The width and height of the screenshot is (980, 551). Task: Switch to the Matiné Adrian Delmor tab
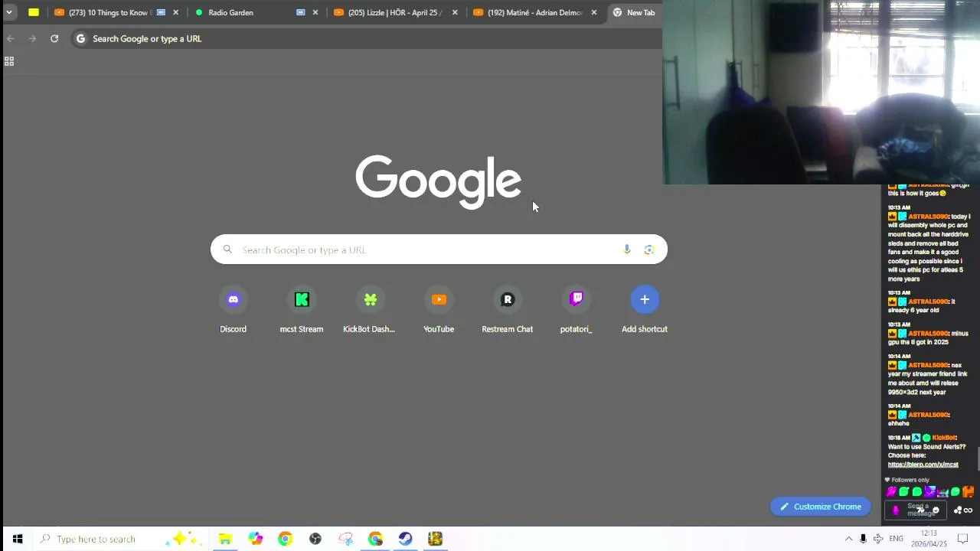click(534, 12)
